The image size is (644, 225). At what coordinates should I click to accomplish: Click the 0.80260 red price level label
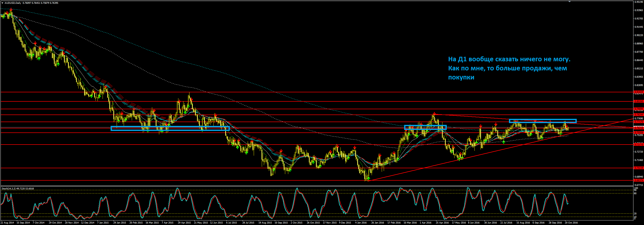pyautogui.click(x=639, y=101)
